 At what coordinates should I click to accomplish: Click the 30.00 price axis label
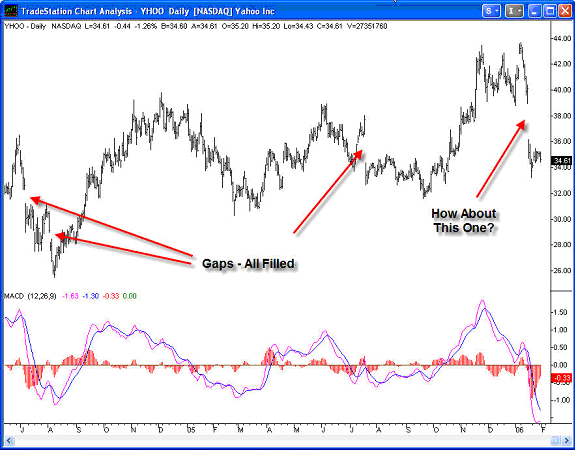coord(563,219)
